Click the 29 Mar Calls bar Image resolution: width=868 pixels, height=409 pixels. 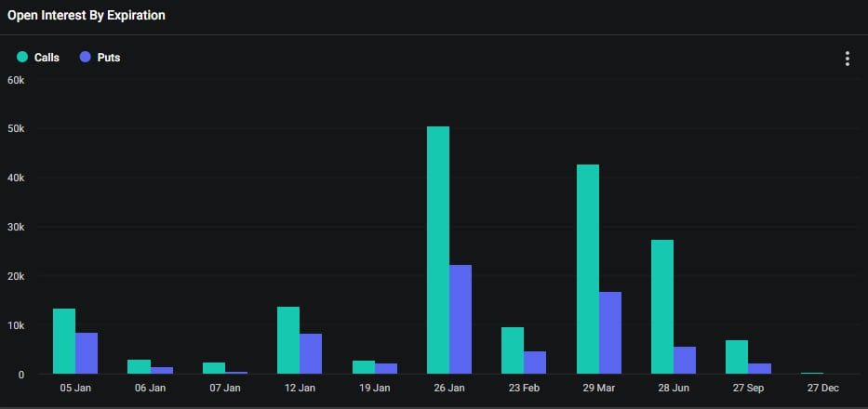point(588,269)
